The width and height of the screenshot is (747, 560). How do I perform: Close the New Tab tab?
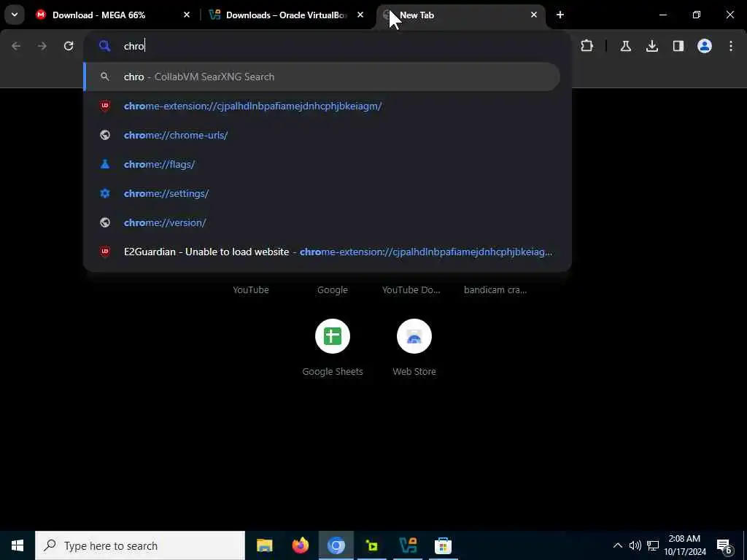click(534, 15)
